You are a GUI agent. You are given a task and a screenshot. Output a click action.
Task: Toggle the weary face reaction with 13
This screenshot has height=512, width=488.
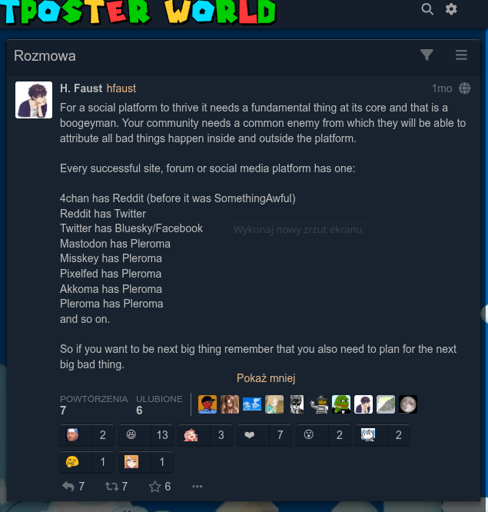tap(146, 435)
